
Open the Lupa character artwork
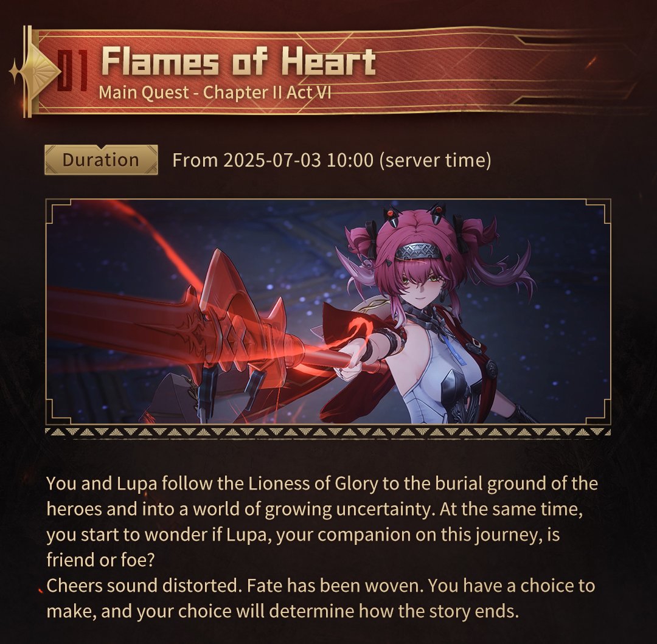[328, 311]
